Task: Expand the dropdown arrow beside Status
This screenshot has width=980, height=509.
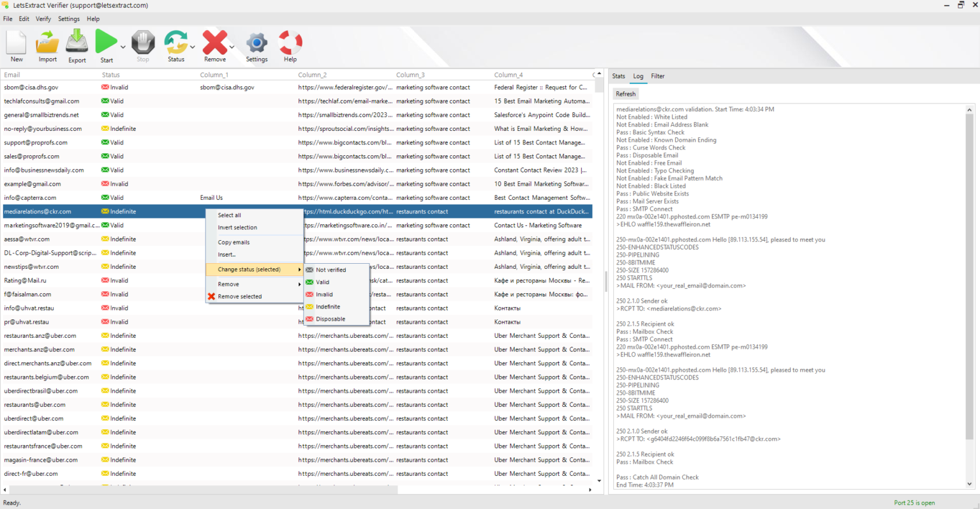Action: coord(193,46)
